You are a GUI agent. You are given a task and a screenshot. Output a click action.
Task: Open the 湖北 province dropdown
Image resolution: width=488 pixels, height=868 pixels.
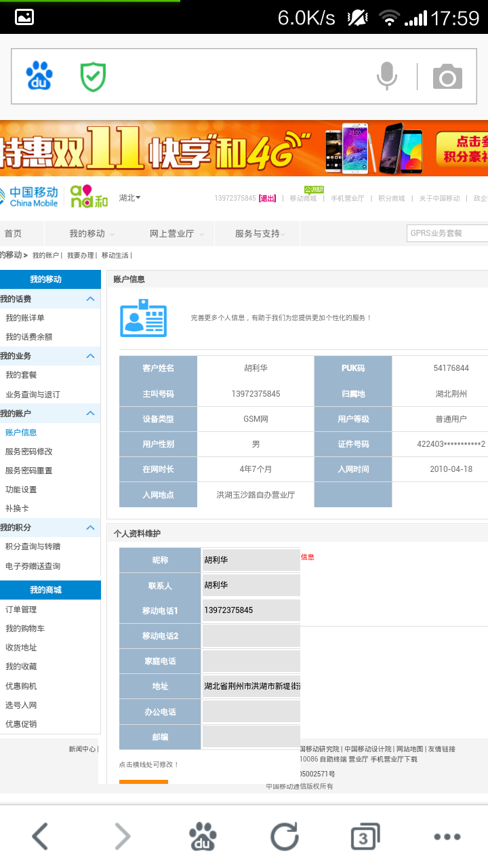point(129,198)
